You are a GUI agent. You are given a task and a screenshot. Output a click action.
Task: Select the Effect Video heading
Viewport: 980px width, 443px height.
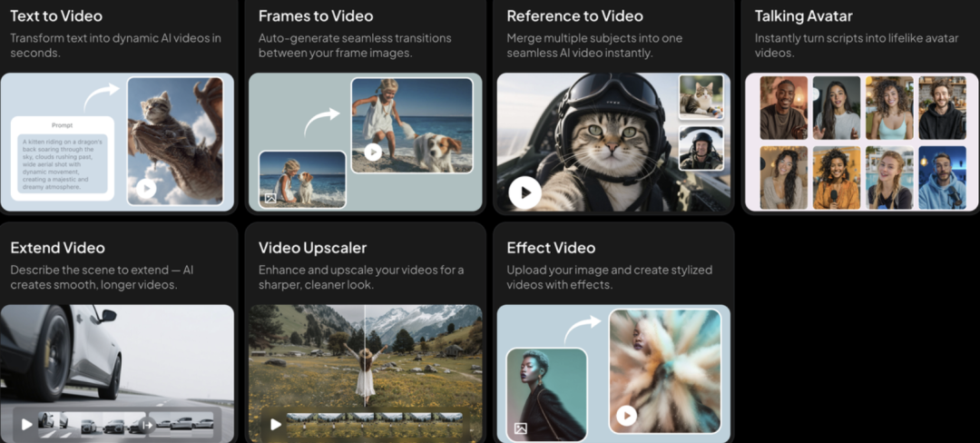[551, 248]
